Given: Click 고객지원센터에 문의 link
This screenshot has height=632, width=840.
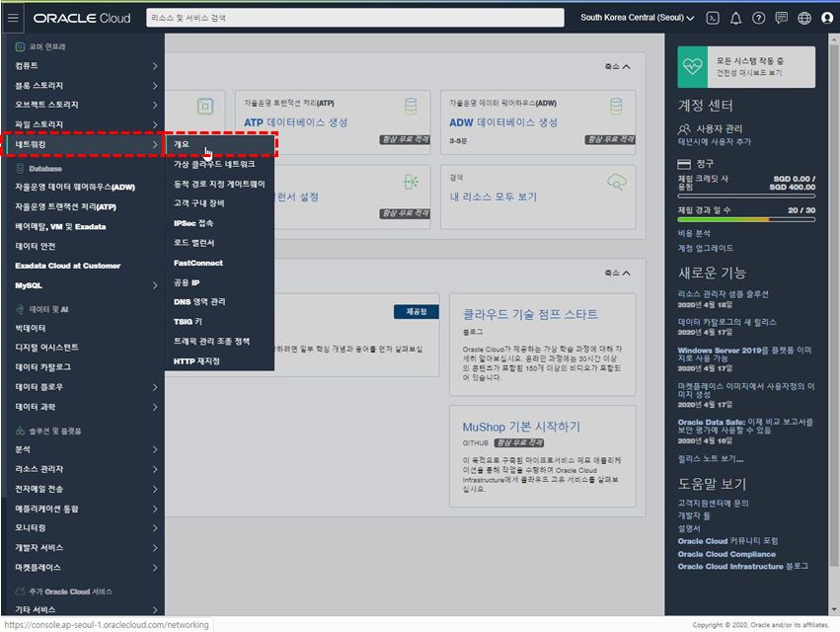Looking at the screenshot, I should pos(713,504).
